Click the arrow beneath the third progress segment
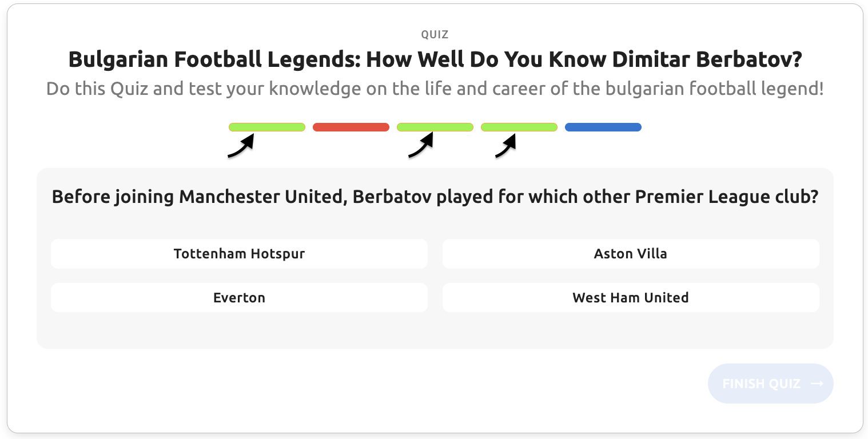Screen dimensions: 868x439 pyautogui.click(x=421, y=146)
